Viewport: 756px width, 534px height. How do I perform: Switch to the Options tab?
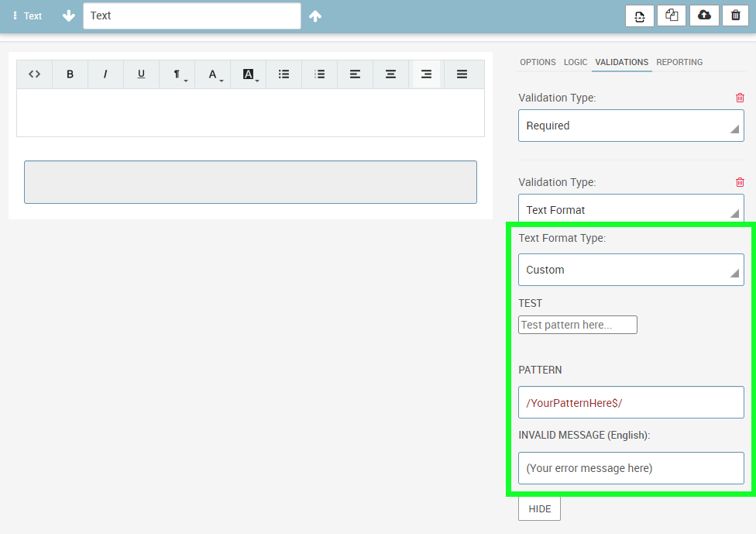pyautogui.click(x=538, y=62)
